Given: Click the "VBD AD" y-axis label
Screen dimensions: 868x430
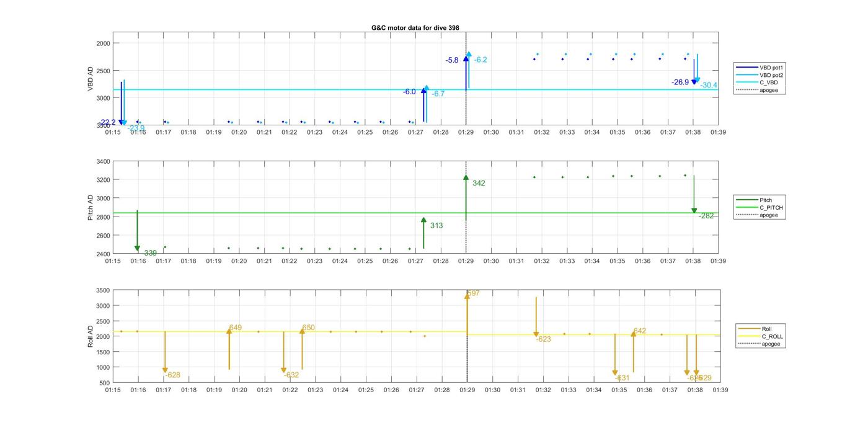Looking at the screenshot, I should coord(90,79).
